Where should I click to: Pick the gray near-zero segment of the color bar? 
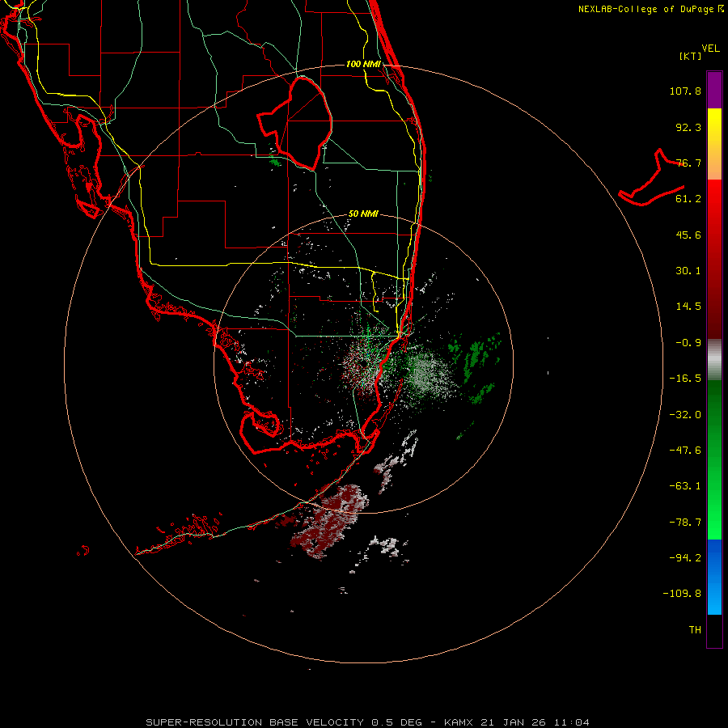714,359
